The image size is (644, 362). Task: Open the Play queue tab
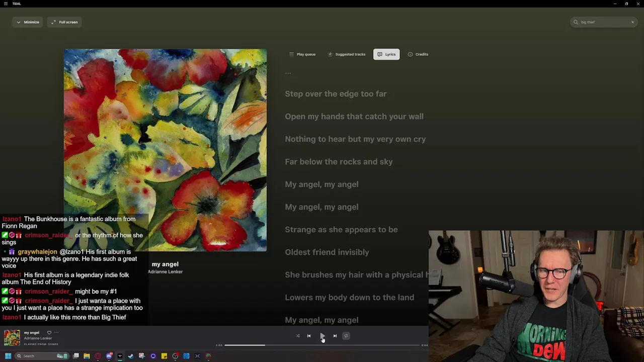click(x=302, y=54)
